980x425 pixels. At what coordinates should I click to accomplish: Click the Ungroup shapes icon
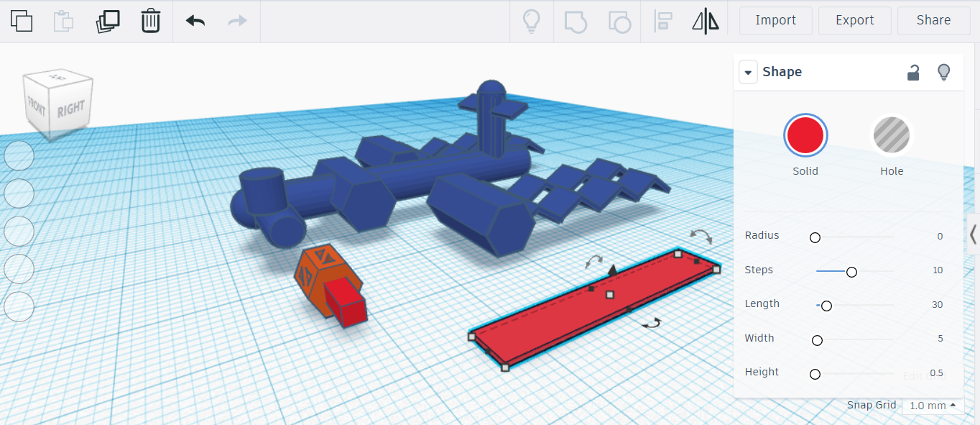[x=619, y=21]
